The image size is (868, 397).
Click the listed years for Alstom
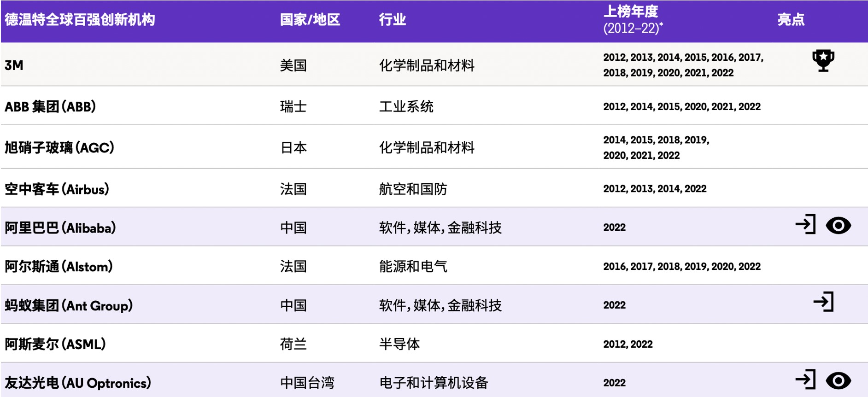(682, 267)
